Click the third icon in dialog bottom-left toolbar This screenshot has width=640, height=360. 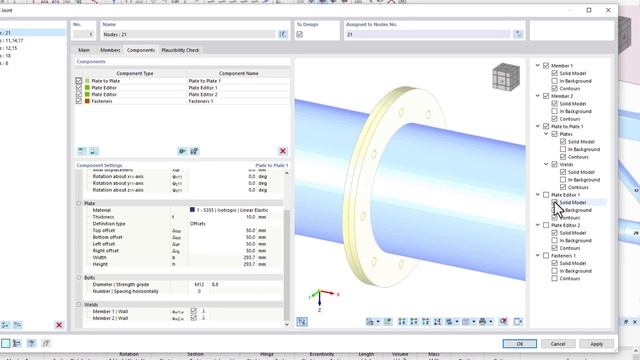click(x=31, y=343)
